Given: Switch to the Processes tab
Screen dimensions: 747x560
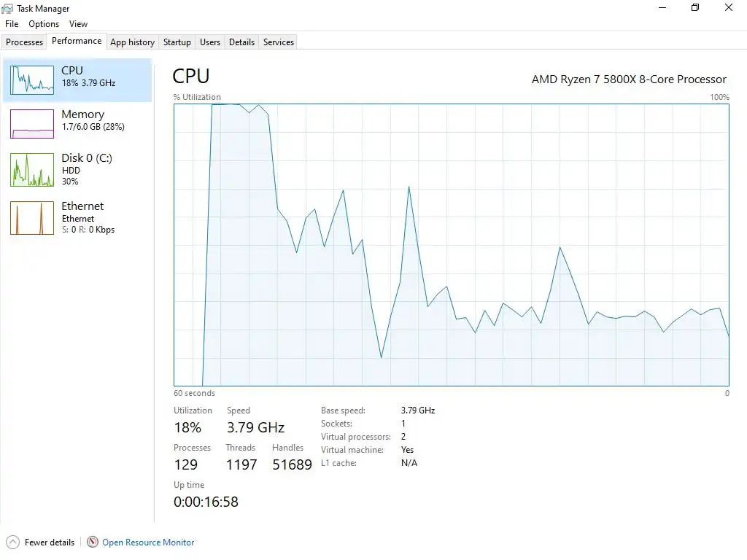Looking at the screenshot, I should pyautogui.click(x=24, y=42).
